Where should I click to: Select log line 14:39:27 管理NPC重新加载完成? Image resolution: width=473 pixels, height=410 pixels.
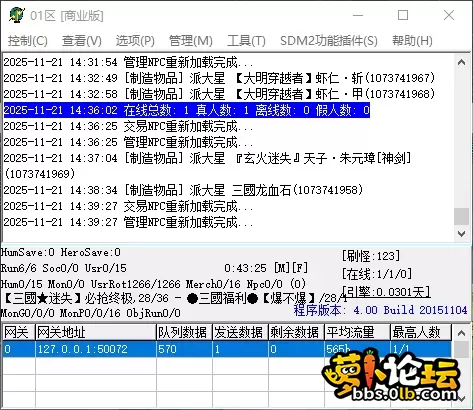tap(128, 222)
